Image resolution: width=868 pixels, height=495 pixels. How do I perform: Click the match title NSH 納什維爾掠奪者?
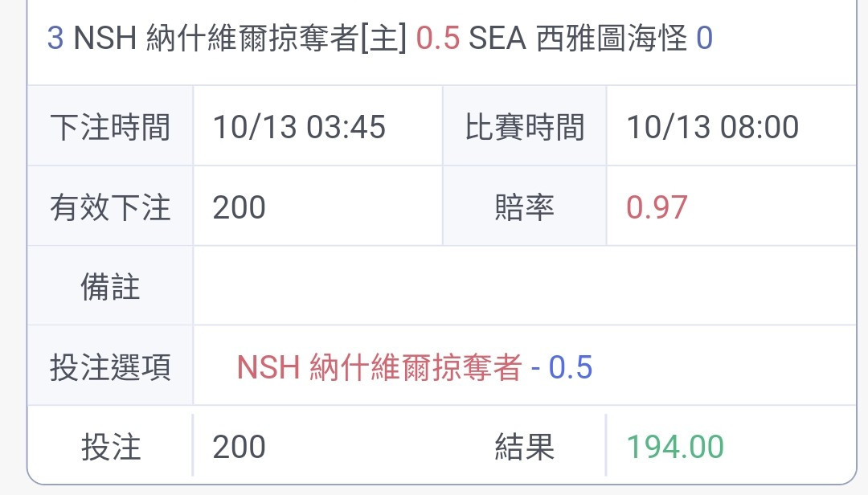[216, 39]
